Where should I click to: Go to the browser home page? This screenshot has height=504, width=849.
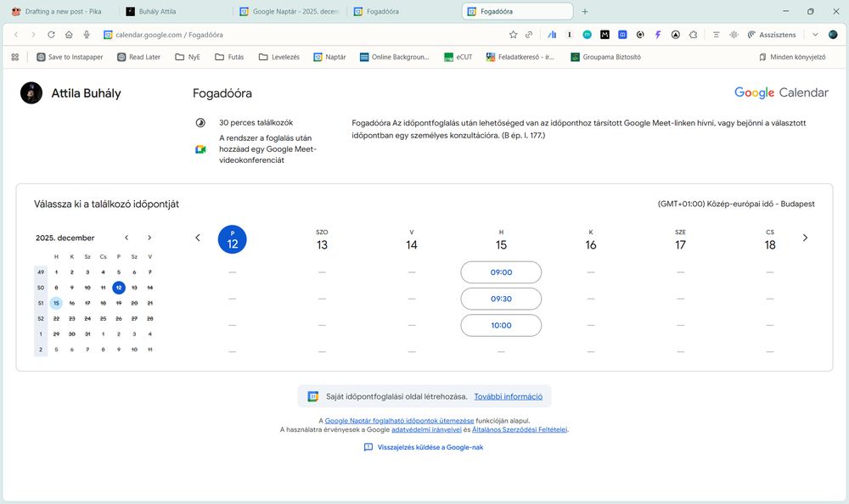(69, 35)
